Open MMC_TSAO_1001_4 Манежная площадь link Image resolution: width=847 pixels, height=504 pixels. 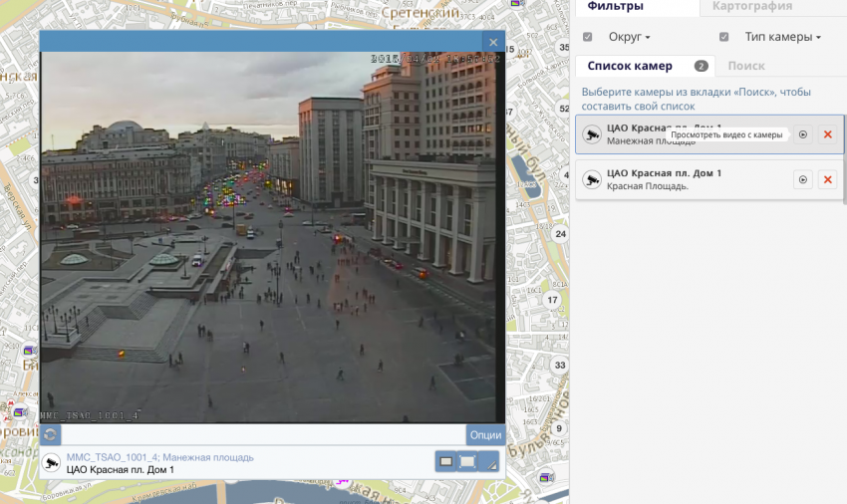159,457
